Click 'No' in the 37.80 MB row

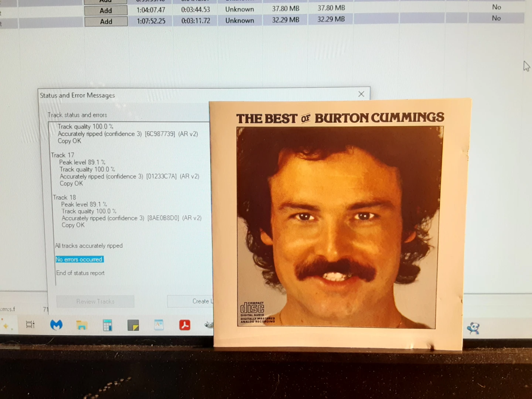coord(497,7)
